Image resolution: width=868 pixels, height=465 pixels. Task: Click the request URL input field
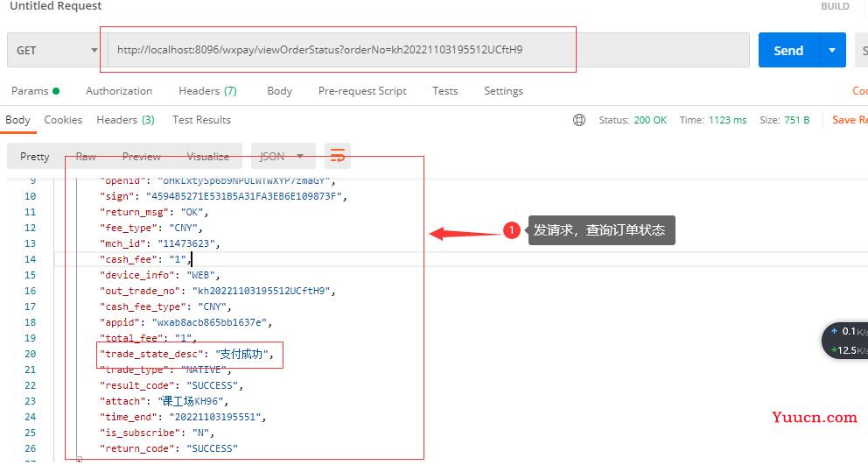point(429,50)
